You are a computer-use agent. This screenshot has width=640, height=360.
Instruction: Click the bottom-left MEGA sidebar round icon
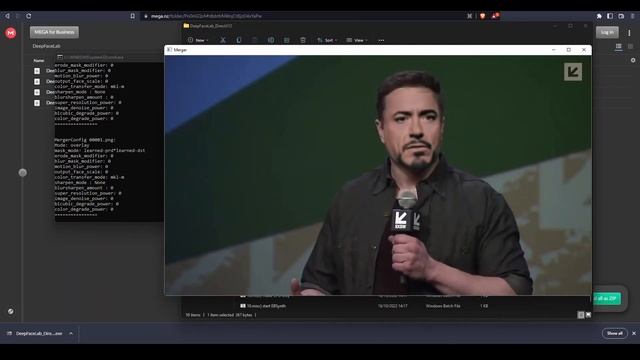pyautogui.click(x=11, y=311)
